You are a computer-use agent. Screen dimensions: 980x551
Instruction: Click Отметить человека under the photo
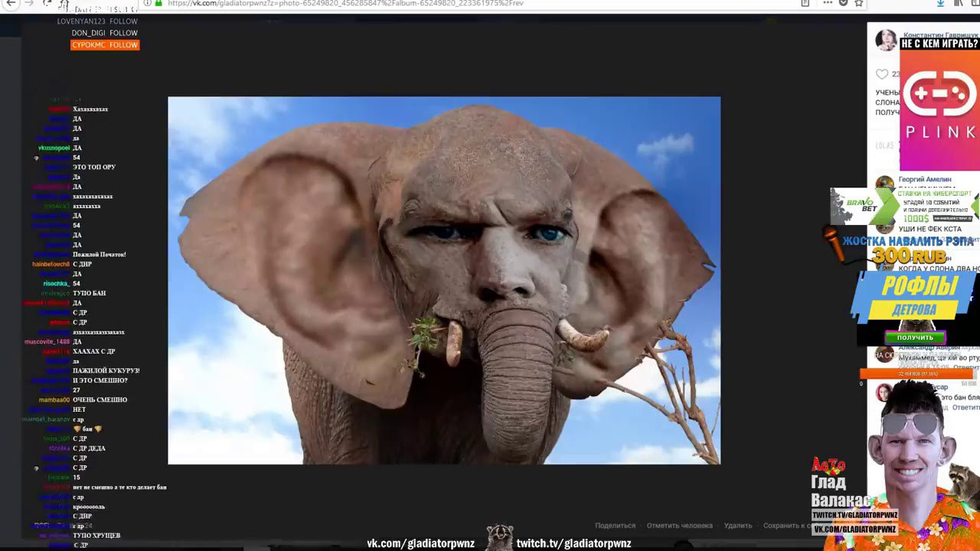tap(680, 526)
